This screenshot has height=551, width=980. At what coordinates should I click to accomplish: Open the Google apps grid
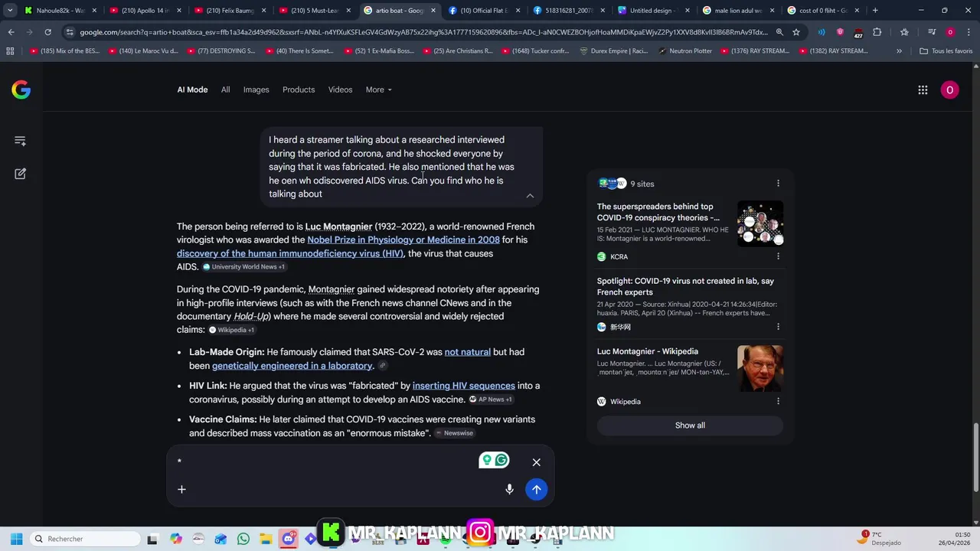tap(923, 90)
